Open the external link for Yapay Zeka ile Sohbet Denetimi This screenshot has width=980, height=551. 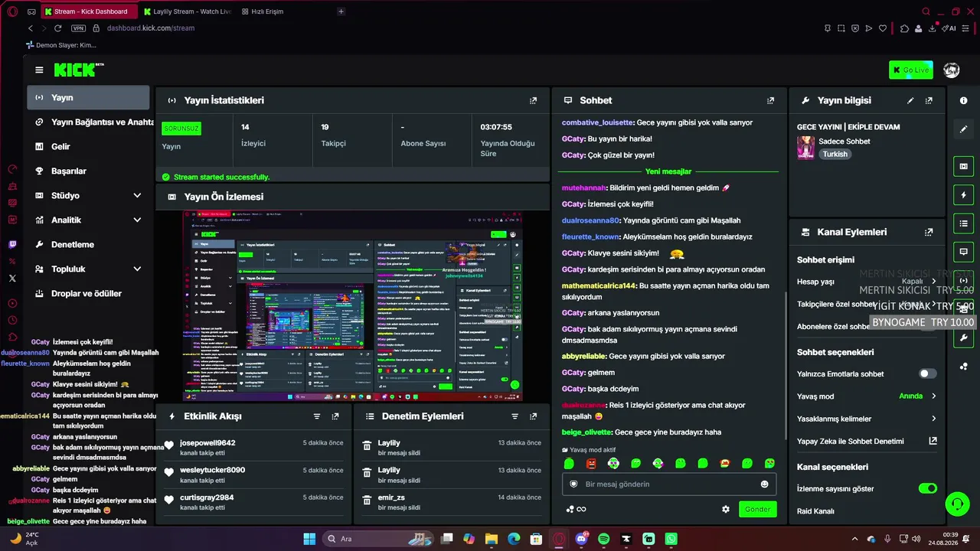pos(933,441)
